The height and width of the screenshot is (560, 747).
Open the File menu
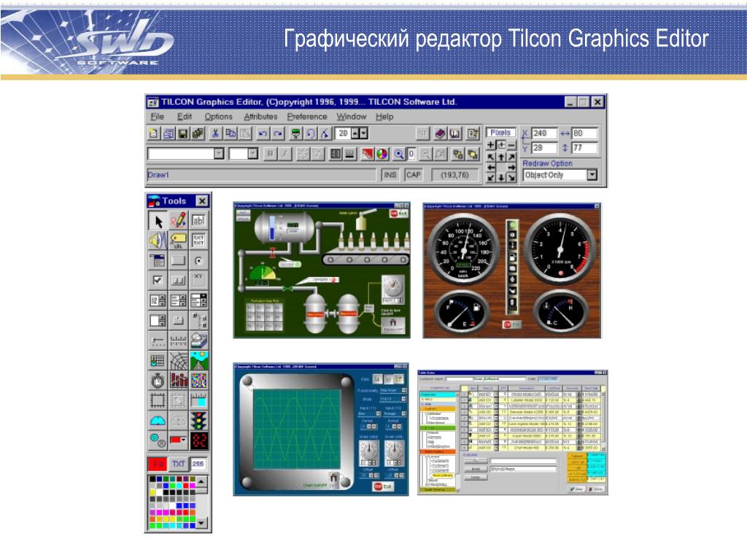point(158,117)
